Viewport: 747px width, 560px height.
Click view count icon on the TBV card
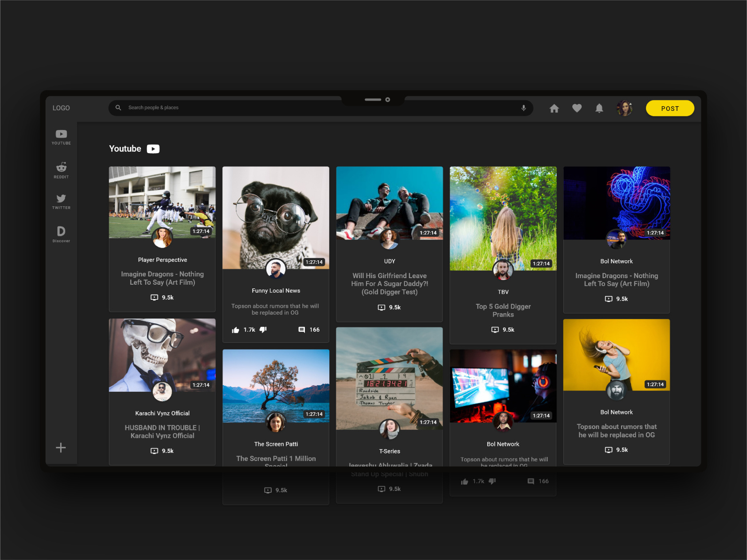(495, 330)
